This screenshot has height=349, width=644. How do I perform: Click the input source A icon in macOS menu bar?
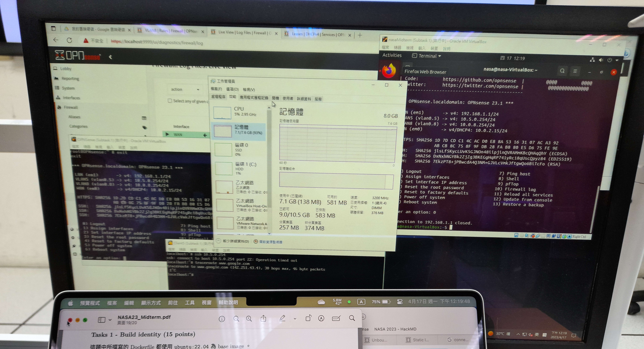361,302
